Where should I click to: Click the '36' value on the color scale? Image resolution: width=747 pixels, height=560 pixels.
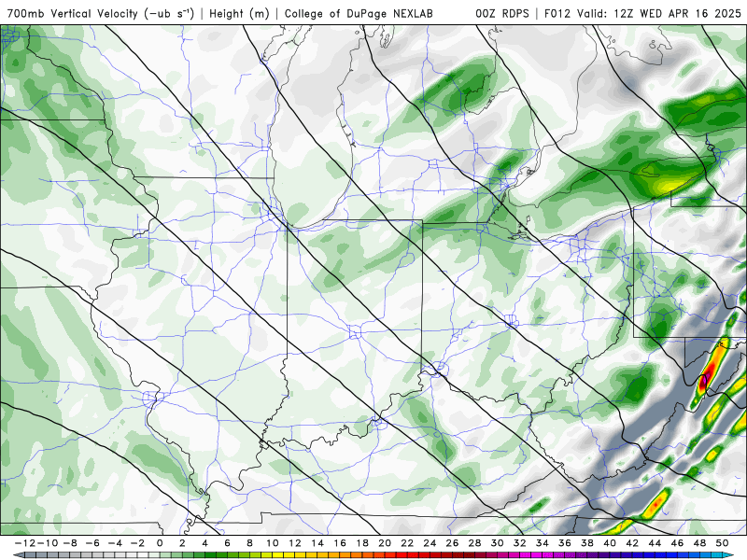[565, 543]
